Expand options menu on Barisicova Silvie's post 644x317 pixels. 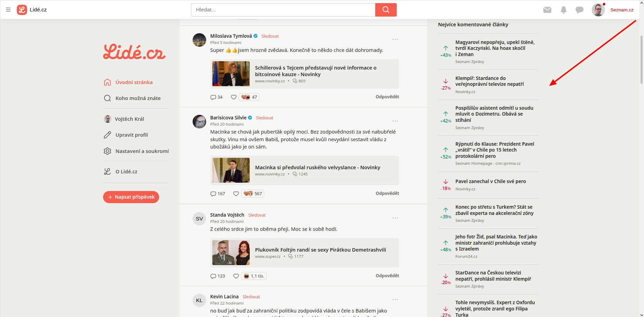point(395,121)
